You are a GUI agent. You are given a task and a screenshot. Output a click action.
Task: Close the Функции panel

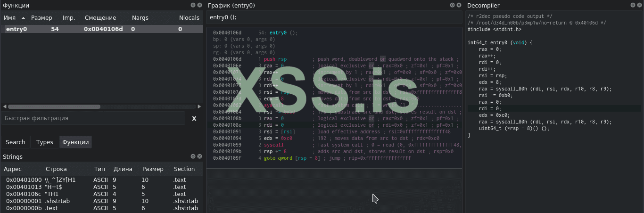(x=200, y=5)
